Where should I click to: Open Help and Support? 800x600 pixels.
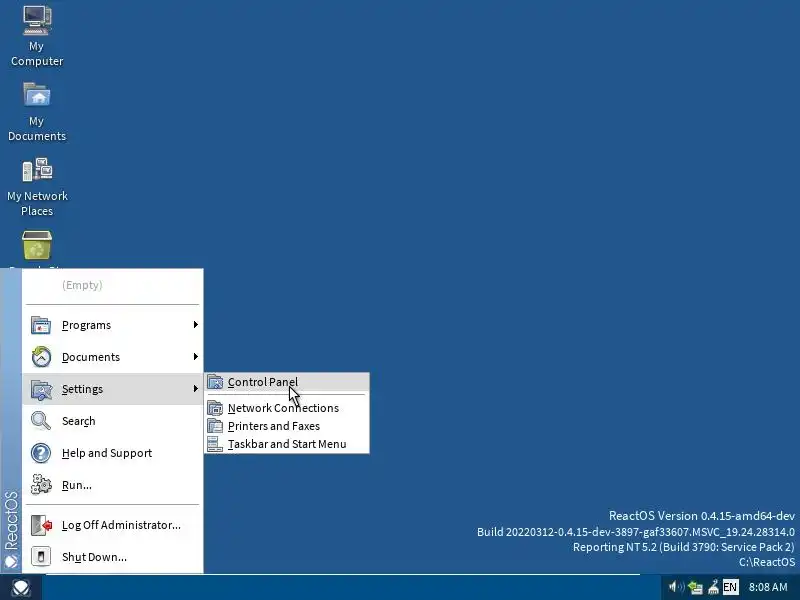click(x=113, y=453)
